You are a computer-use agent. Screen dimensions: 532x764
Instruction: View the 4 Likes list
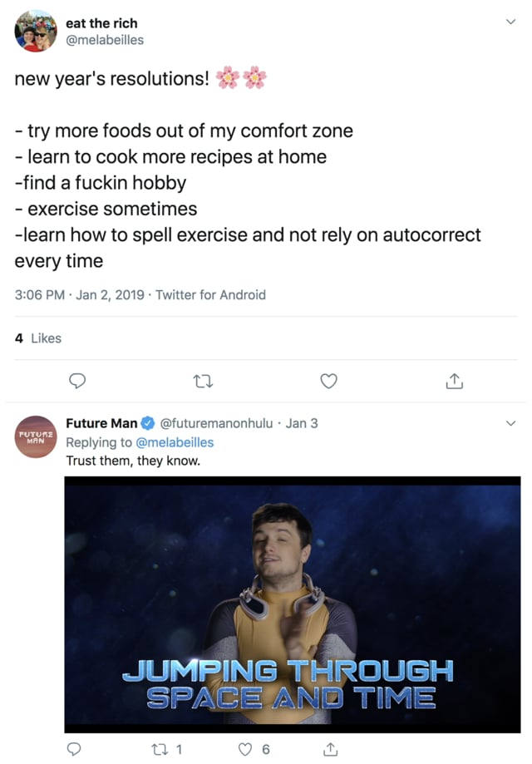pyautogui.click(x=38, y=338)
